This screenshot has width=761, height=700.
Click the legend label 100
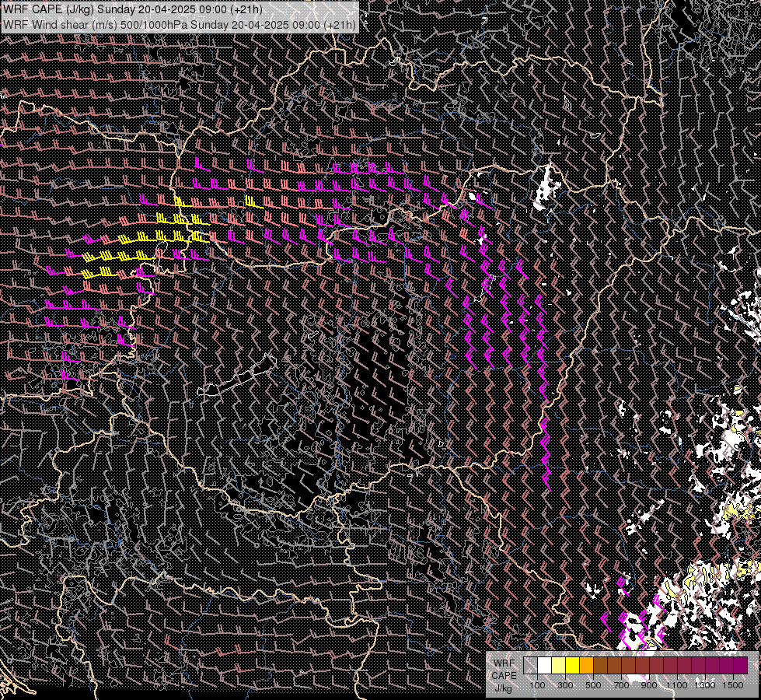tap(537, 685)
